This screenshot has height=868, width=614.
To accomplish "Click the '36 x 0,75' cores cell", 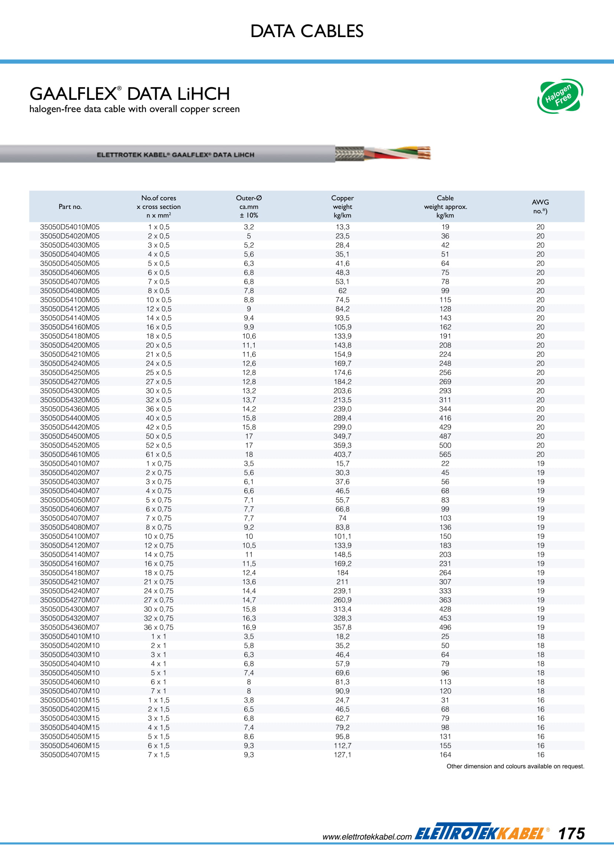I will coord(159,627).
